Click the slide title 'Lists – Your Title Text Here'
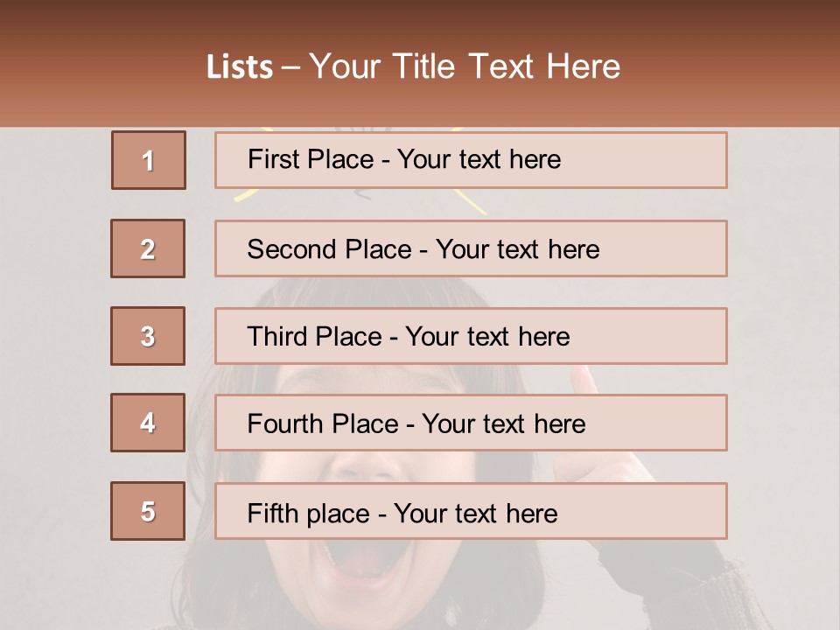 pos(413,66)
